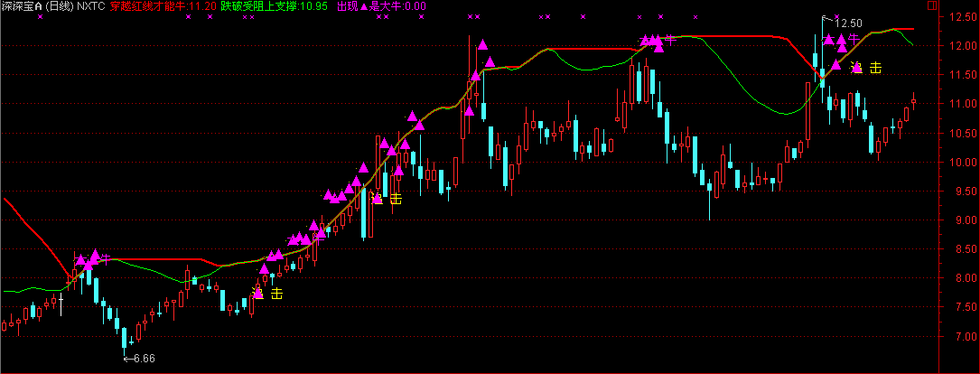Open the window layout icon at top right
980x374 pixels.
click(932, 6)
